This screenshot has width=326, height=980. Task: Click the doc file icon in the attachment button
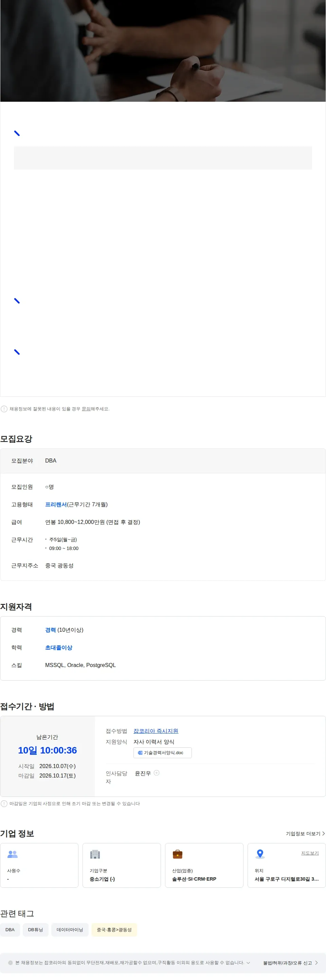(x=140, y=753)
